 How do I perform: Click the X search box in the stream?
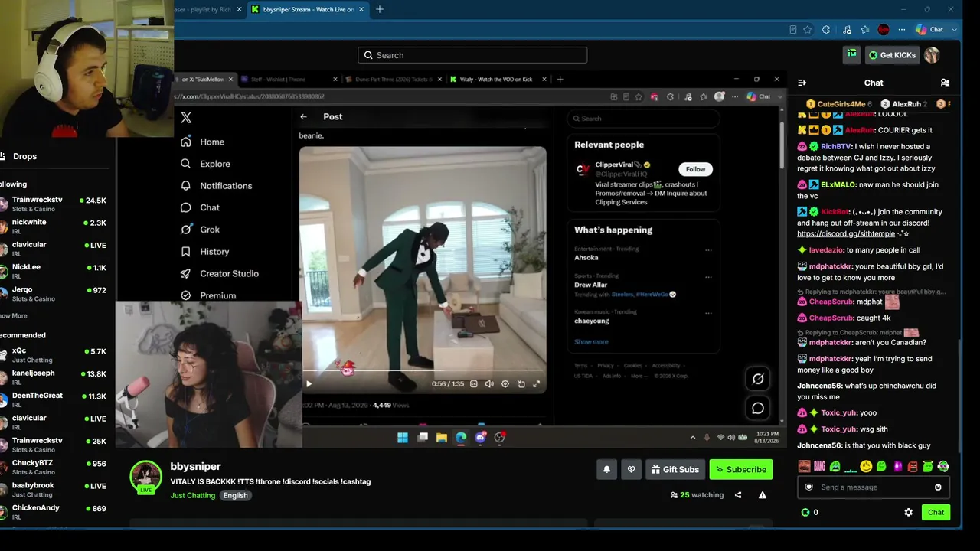[643, 119]
